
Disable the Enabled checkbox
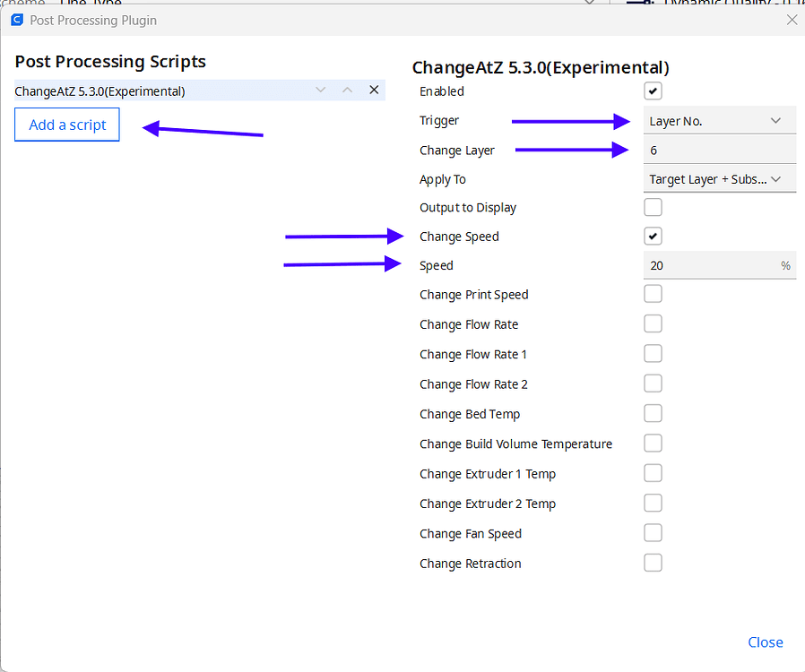(654, 90)
